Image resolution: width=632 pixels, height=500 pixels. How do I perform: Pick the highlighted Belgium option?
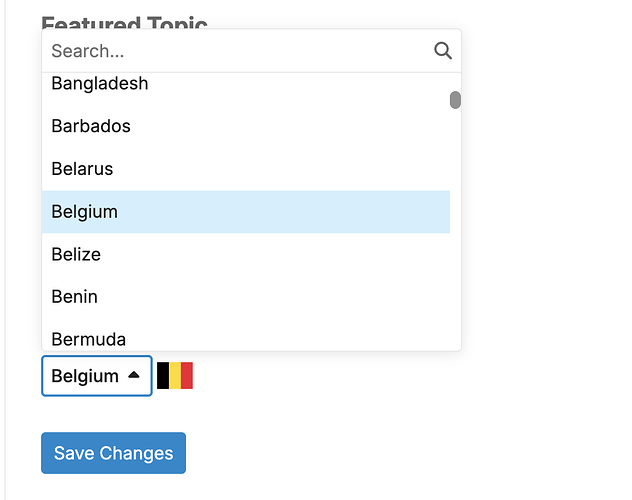246,212
